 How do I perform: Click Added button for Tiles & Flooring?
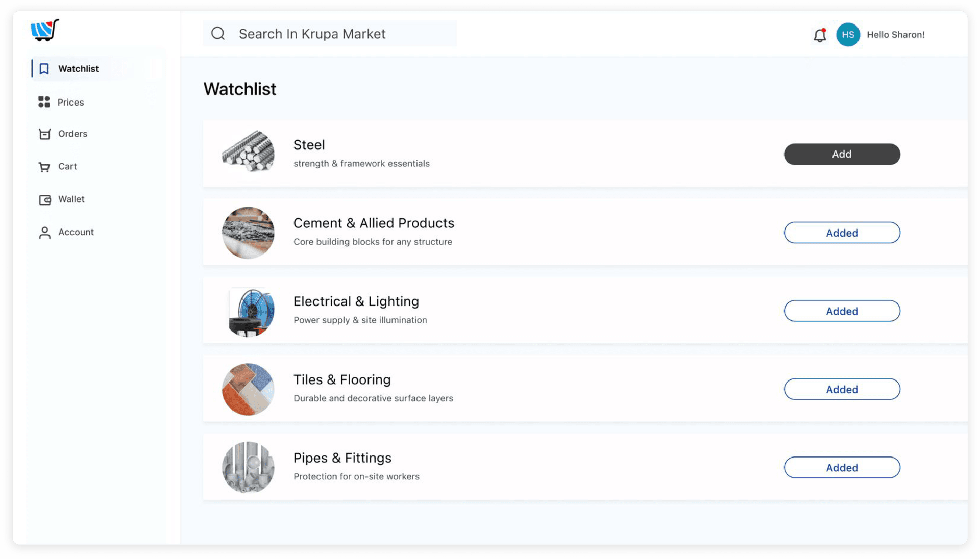[842, 389]
